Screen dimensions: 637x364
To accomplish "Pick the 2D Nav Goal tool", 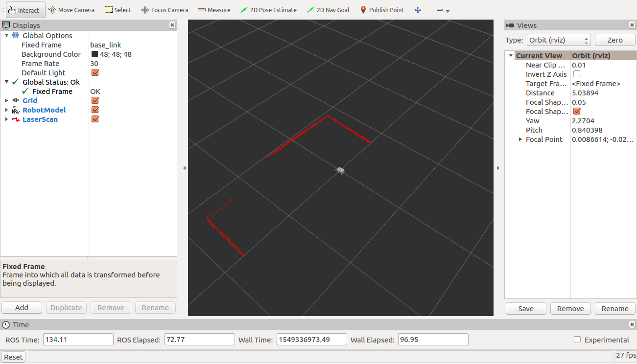I will (328, 10).
